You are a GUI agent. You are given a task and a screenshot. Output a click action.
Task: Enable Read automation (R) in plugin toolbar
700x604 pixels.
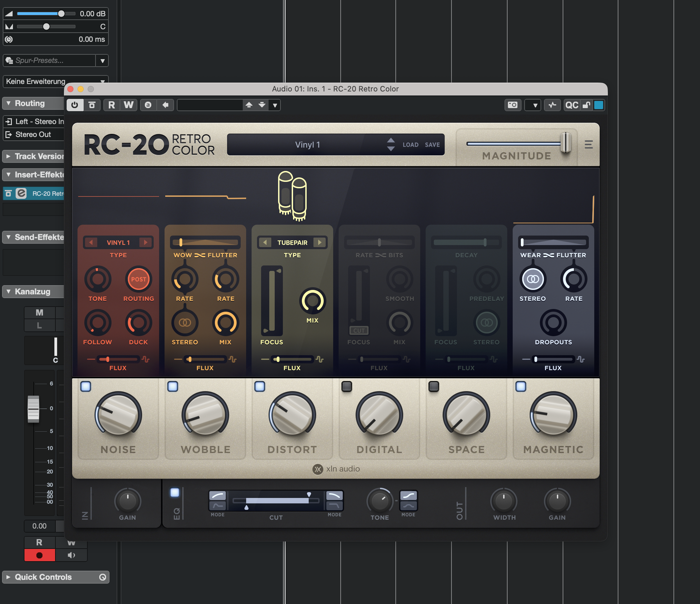pyautogui.click(x=112, y=105)
